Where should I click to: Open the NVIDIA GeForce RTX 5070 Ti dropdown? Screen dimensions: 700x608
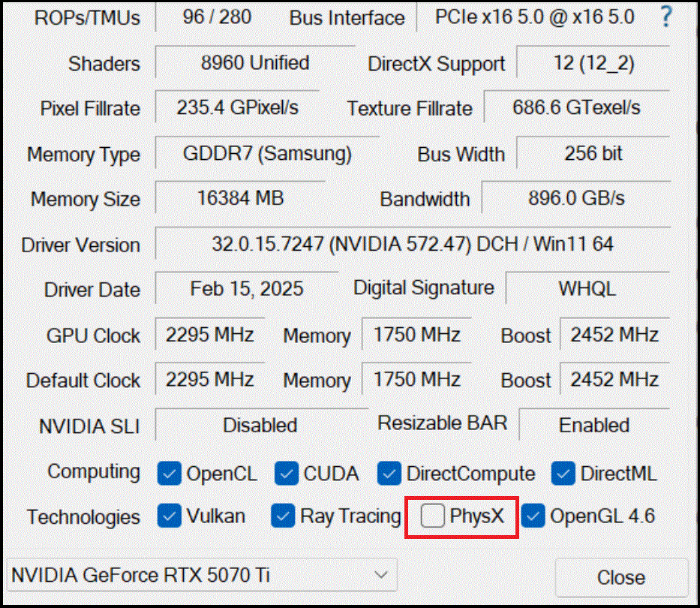pyautogui.click(x=201, y=576)
